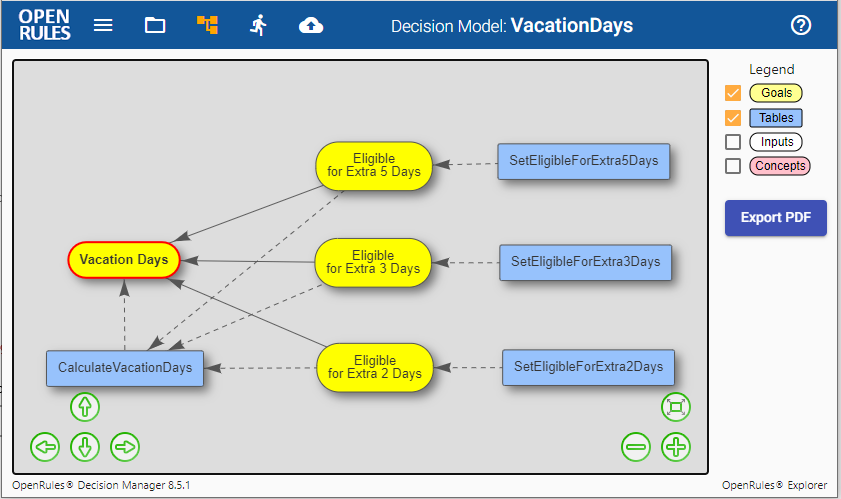841x499 pixels.
Task: Click the folder icon in header
Action: pyautogui.click(x=155, y=25)
